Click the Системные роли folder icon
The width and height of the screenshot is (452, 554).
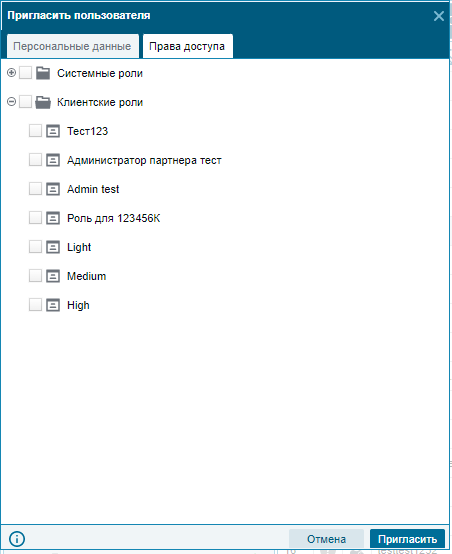(43, 73)
